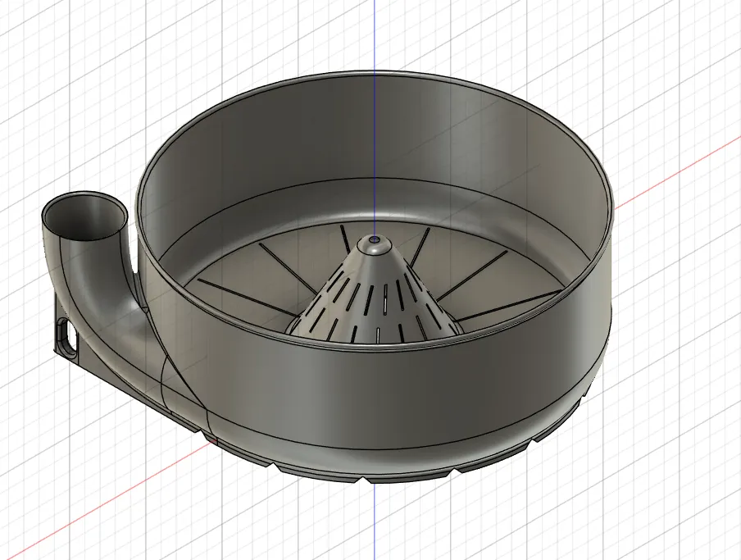Viewport: 741px width, 560px height.
Task: Select the perforated cone in bowl center
Action: coord(375,290)
